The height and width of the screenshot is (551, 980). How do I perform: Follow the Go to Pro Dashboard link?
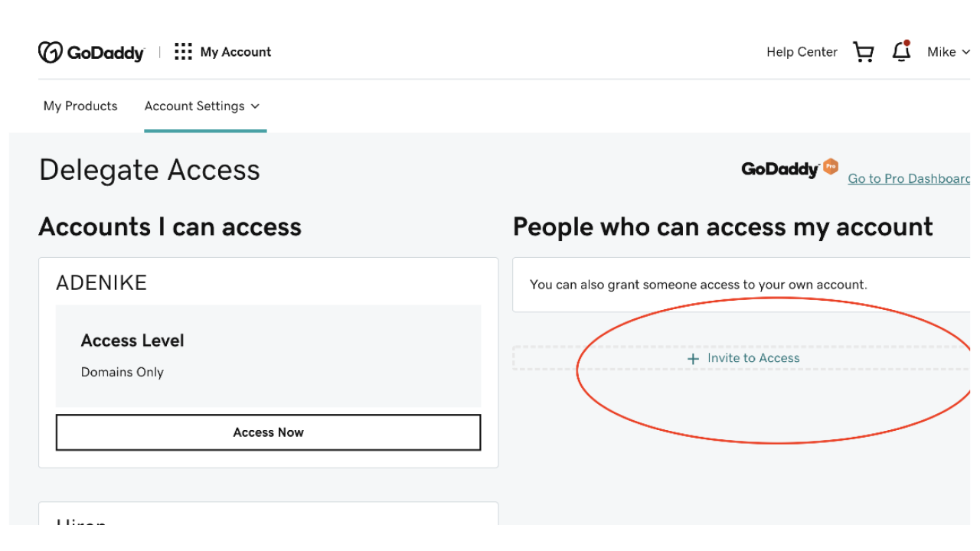(x=909, y=179)
